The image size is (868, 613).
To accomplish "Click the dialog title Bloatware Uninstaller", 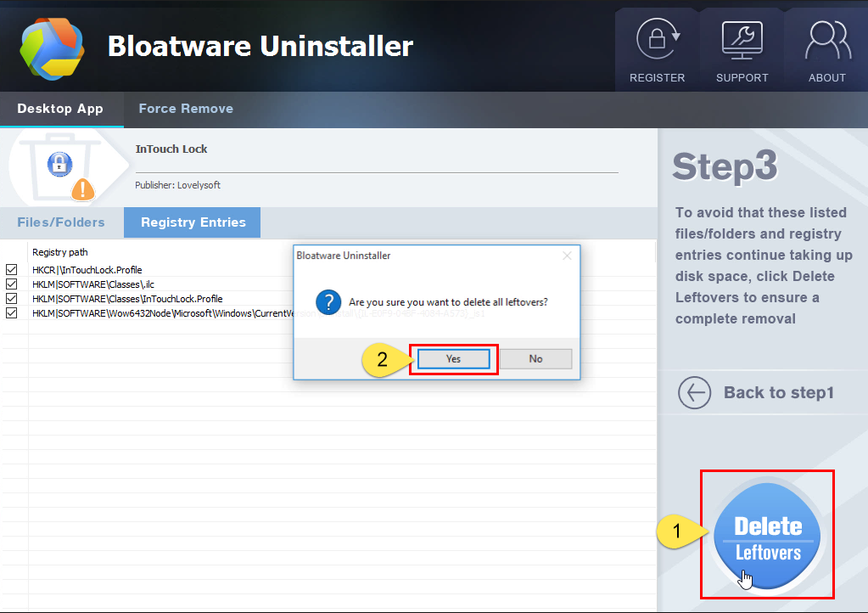I will [344, 256].
